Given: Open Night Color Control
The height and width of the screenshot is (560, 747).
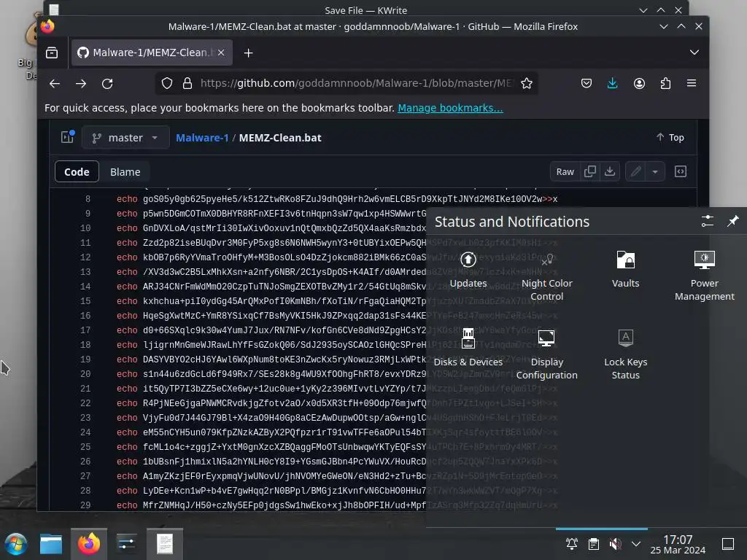Looking at the screenshot, I should coord(546,276).
